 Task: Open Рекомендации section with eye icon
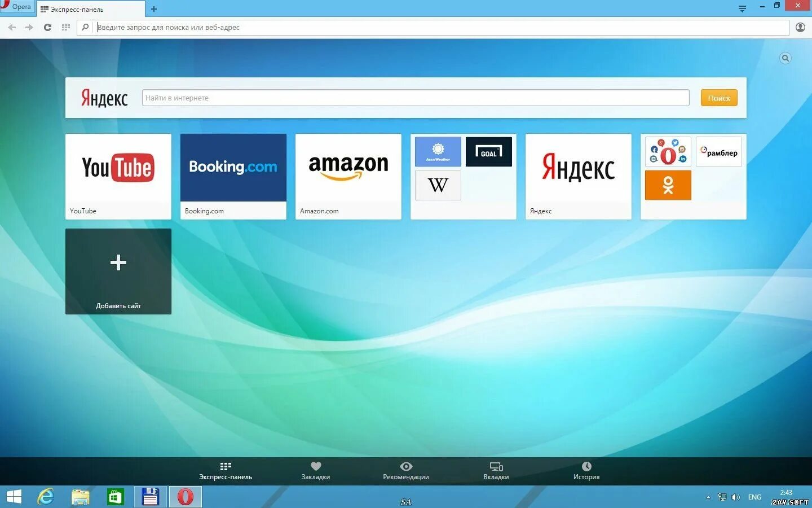(x=406, y=471)
